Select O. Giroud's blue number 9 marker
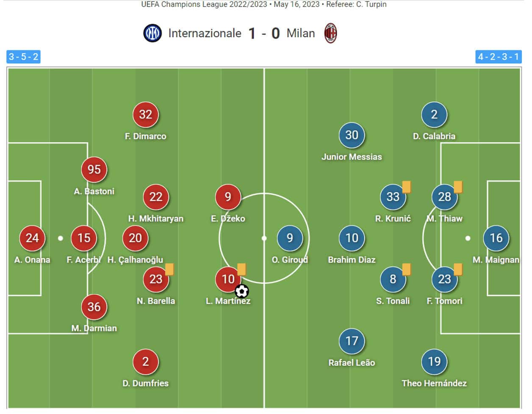This screenshot has height=414, width=532. 290,238
